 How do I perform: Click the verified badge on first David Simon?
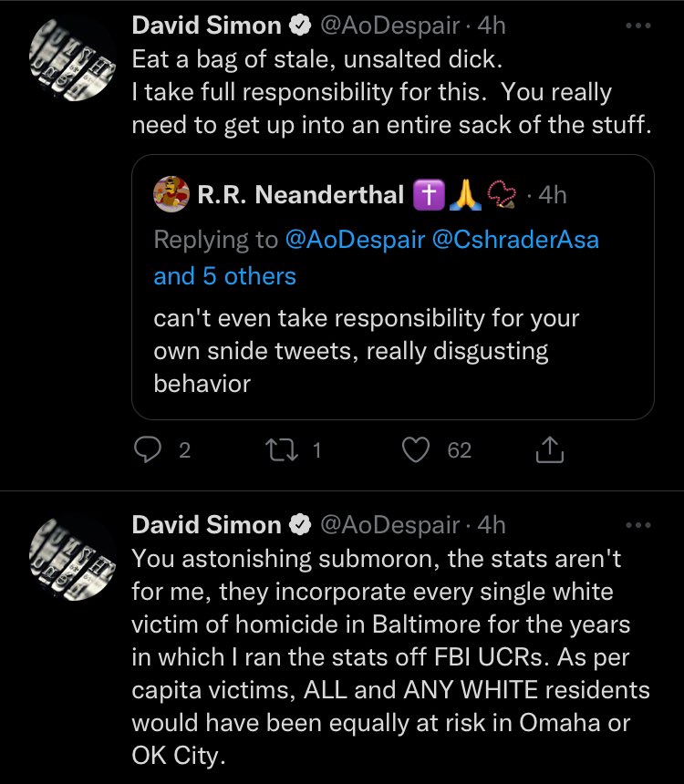coord(300,26)
